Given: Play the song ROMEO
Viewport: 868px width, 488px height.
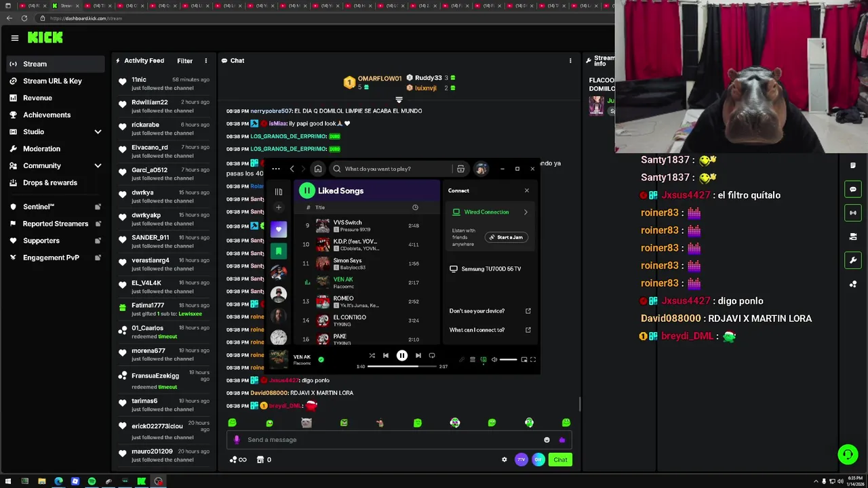Looking at the screenshot, I should tap(366, 302).
